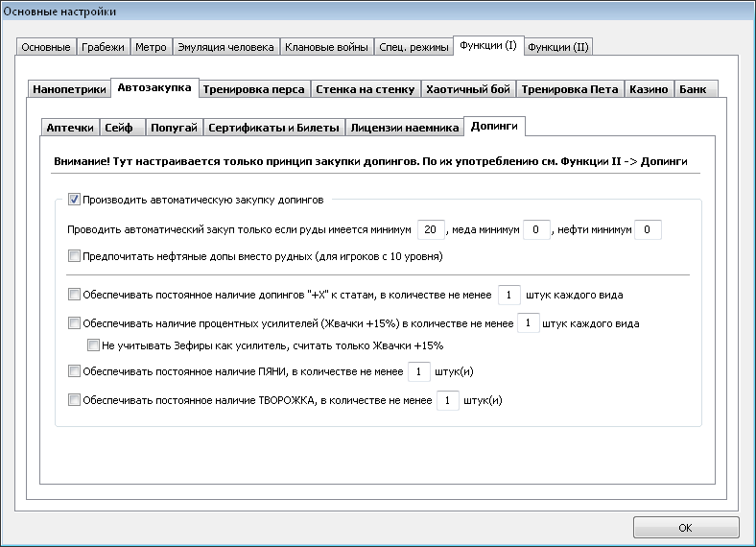Switch to the Функции (II) tab

pyautogui.click(x=557, y=47)
